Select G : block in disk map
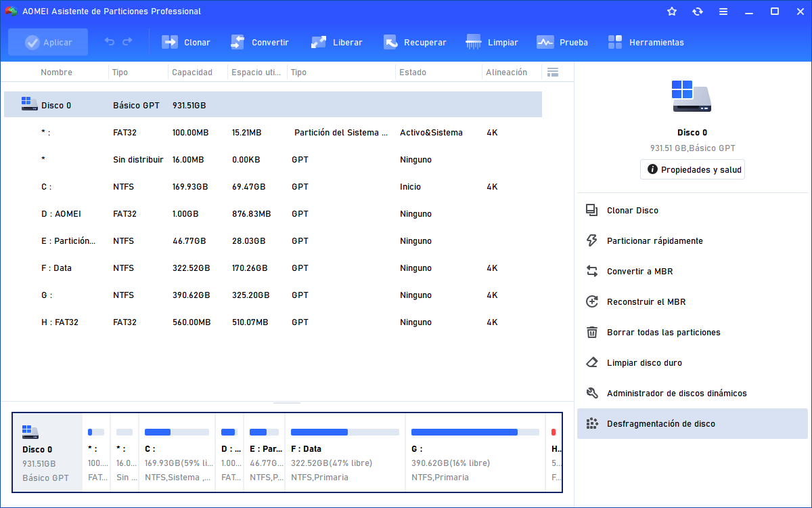 point(476,452)
